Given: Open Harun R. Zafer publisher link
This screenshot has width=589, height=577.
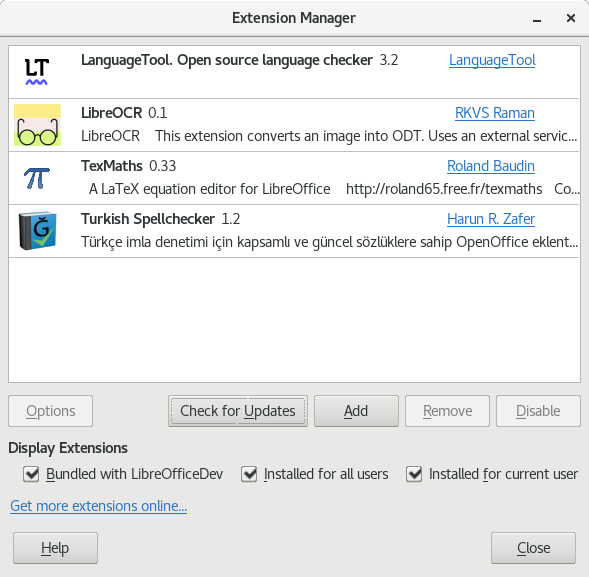Looking at the screenshot, I should point(491,219).
